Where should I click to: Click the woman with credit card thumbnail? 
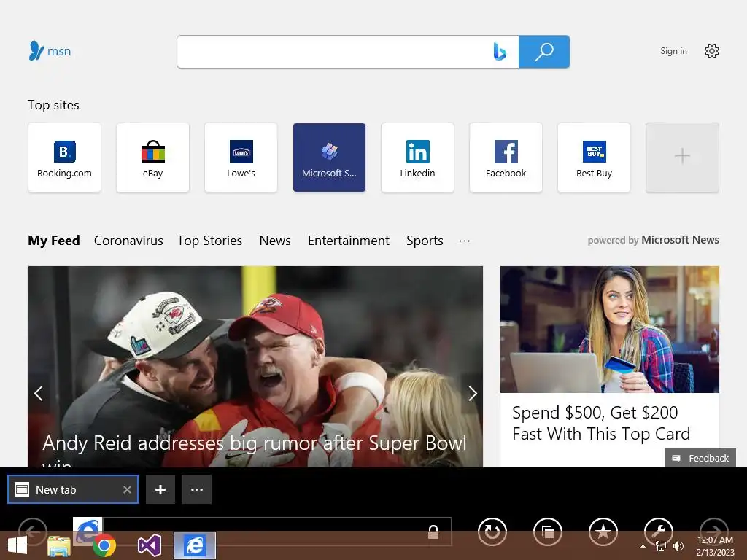610,330
